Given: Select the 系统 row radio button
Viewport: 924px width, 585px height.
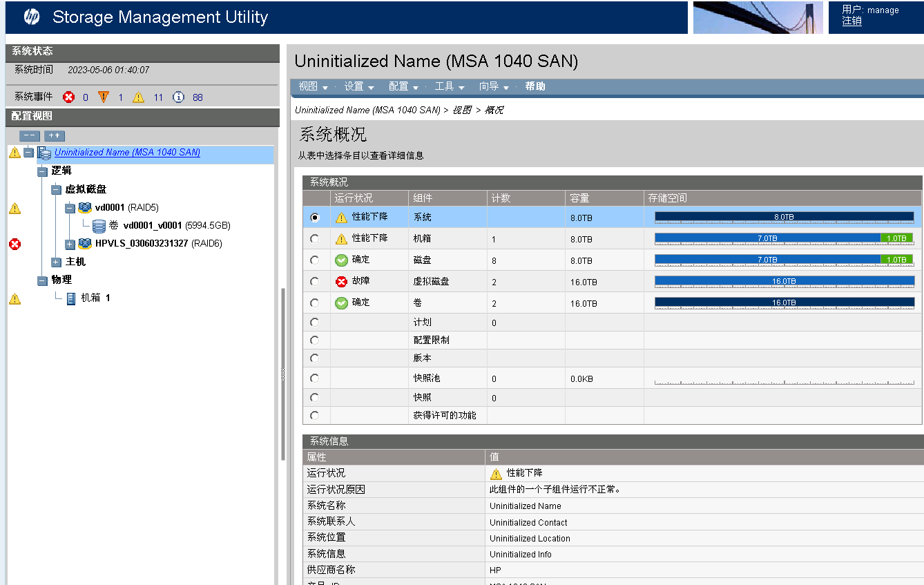Looking at the screenshot, I should (315, 218).
